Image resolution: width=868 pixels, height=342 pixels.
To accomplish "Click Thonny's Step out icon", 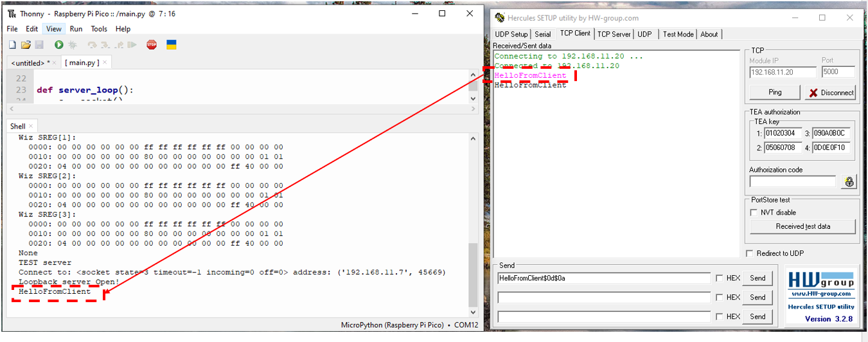I will pos(119,45).
